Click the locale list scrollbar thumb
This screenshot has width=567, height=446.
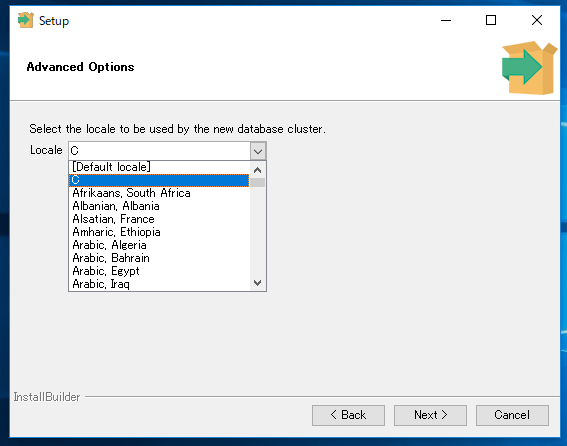click(x=257, y=182)
